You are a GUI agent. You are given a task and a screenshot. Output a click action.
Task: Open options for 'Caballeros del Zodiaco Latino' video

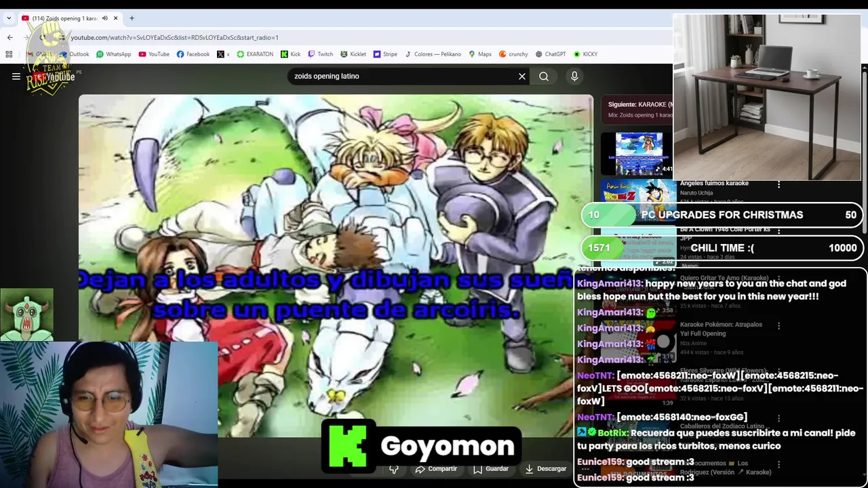click(x=778, y=418)
